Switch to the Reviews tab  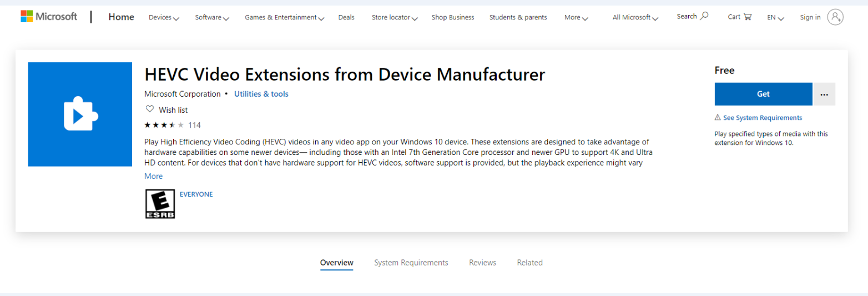[x=482, y=263]
